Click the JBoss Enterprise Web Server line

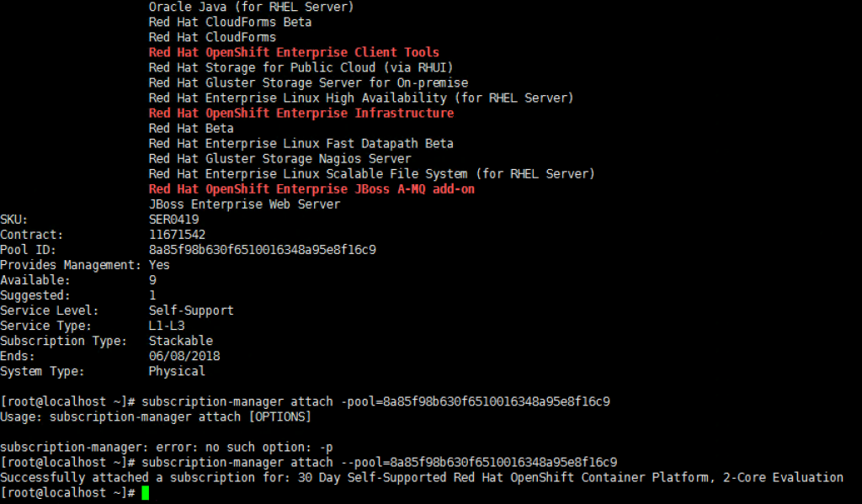pos(244,204)
